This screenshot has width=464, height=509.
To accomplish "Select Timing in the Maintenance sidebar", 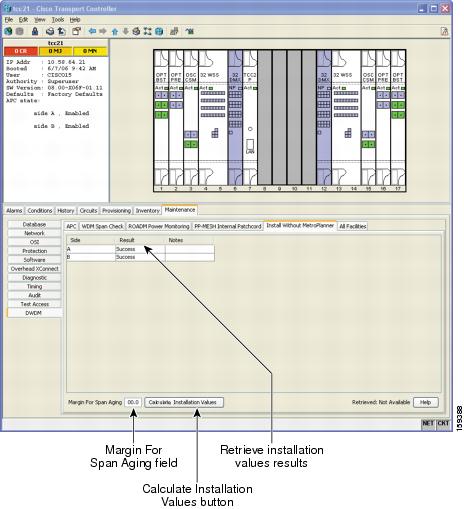I will pos(34,287).
